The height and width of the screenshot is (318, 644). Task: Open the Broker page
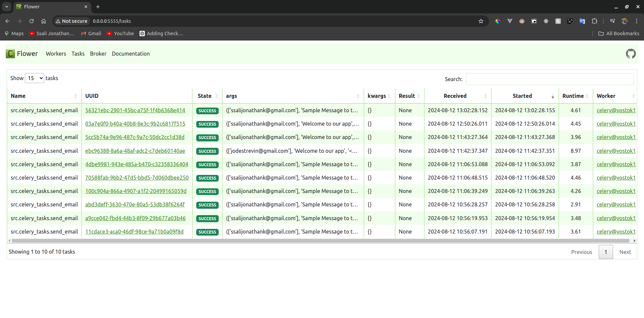pyautogui.click(x=98, y=54)
